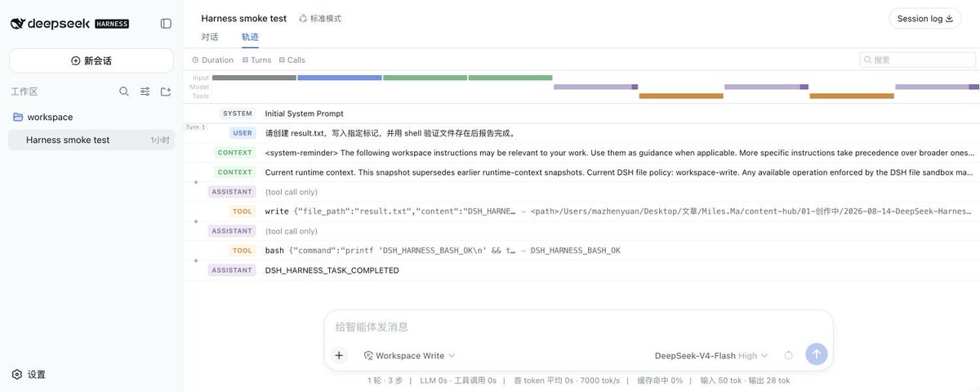Start a new session with 新会话
980x392 pixels.
(x=91, y=60)
